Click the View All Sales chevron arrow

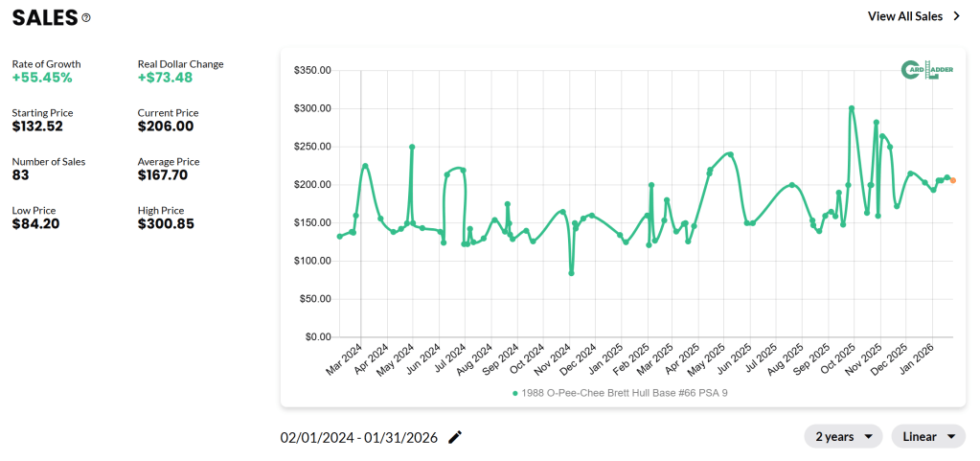click(x=956, y=16)
